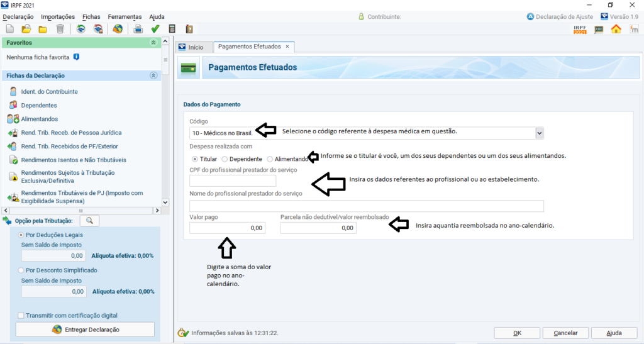Click the sidebar scroll up arrow
The image size is (644, 344).
165,41
